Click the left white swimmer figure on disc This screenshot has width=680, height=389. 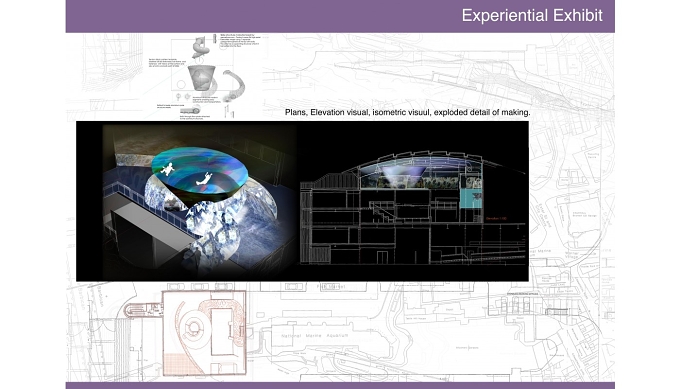pos(167,169)
